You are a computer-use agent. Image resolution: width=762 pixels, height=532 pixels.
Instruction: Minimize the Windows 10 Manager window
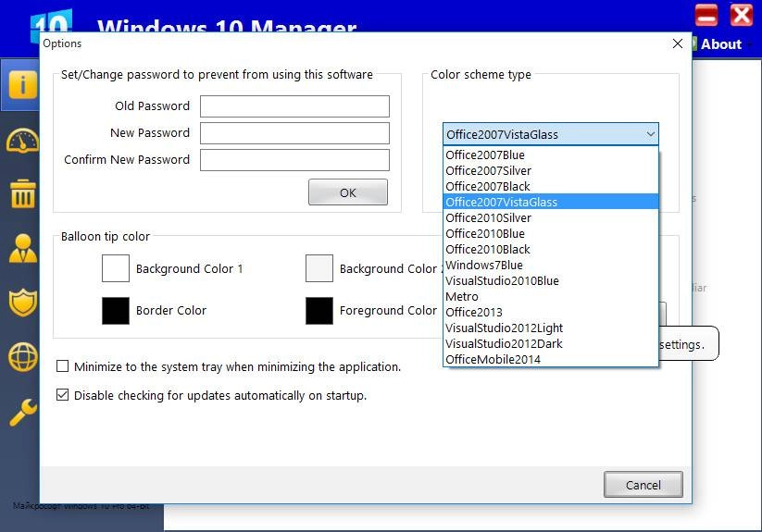click(x=706, y=15)
